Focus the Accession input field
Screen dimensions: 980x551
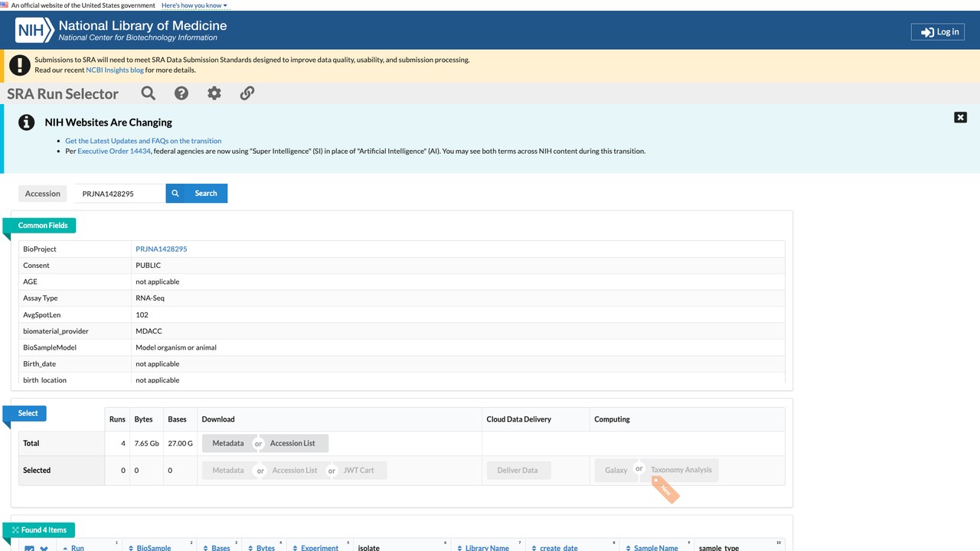(x=119, y=194)
